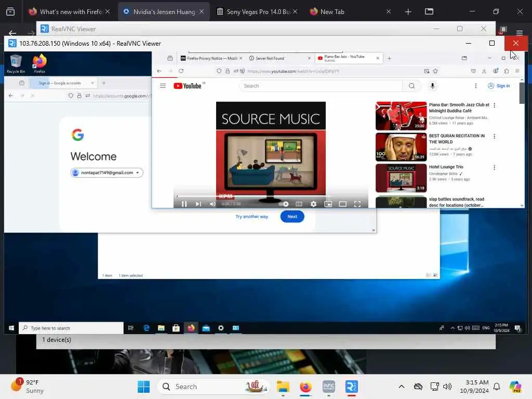Click remote 'Type here to search' box
Viewport: 532px width, 399px height.
click(x=71, y=328)
